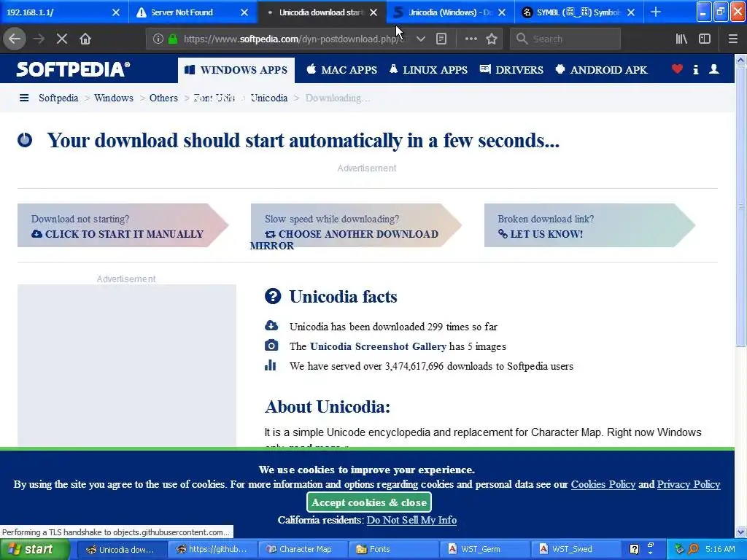Screen dimensions: 747x560
Task: Click the info 'i' icon in Softpedia header
Action: click(695, 69)
